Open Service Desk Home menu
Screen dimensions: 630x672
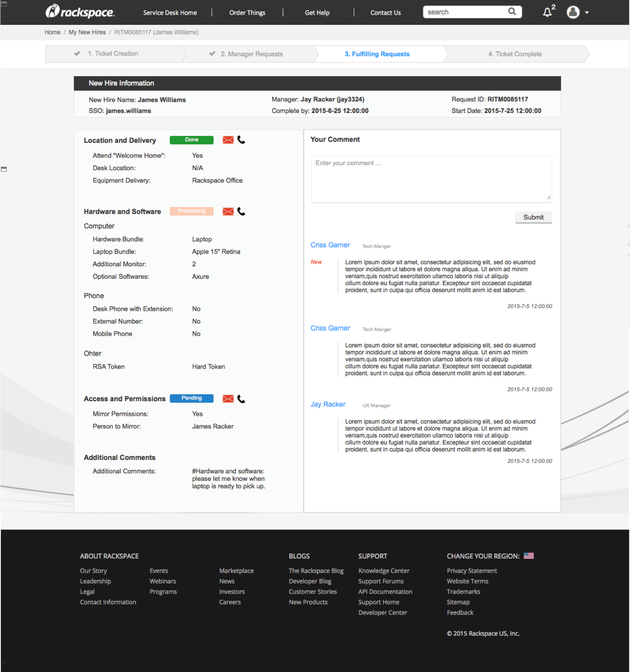click(170, 13)
